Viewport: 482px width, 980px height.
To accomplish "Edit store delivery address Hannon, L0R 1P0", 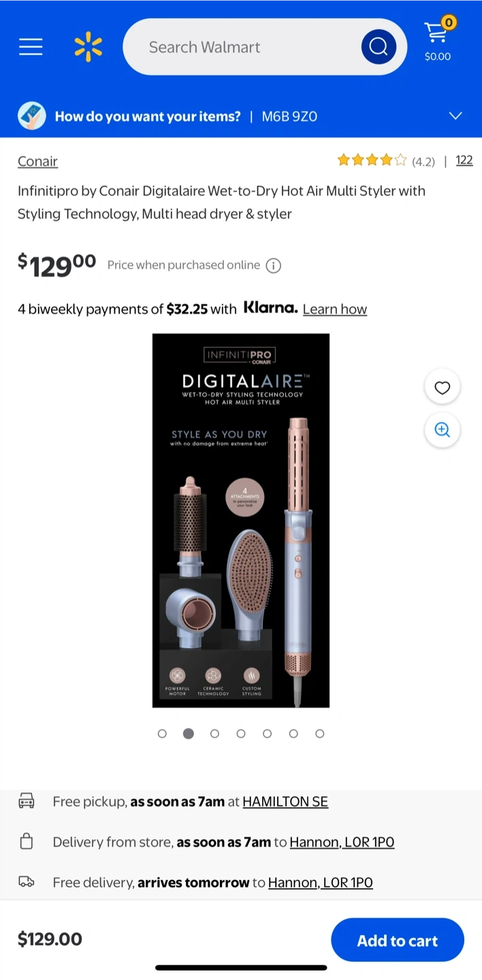I will pyautogui.click(x=342, y=843).
